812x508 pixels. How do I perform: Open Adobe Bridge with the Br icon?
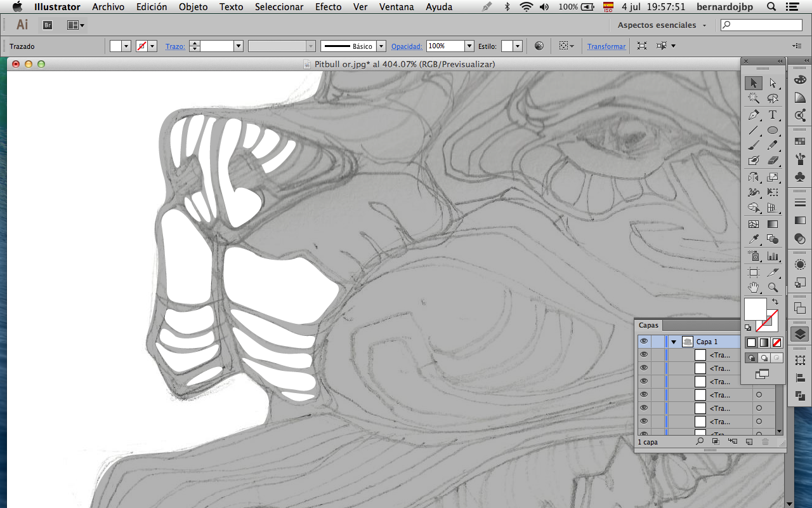tap(48, 25)
